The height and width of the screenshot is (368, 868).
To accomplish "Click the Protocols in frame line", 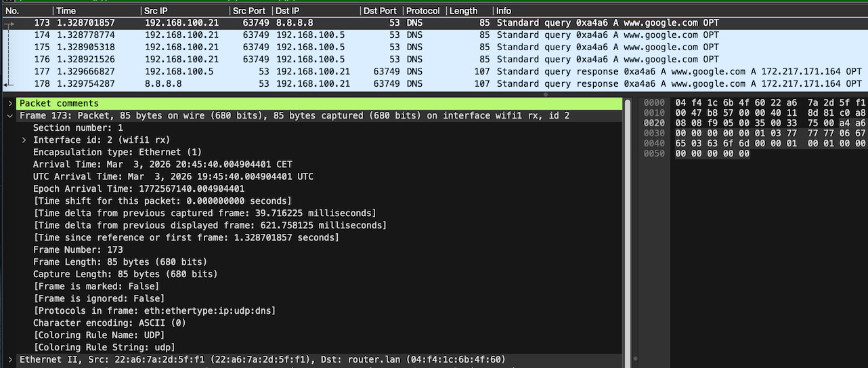I will point(154,311).
